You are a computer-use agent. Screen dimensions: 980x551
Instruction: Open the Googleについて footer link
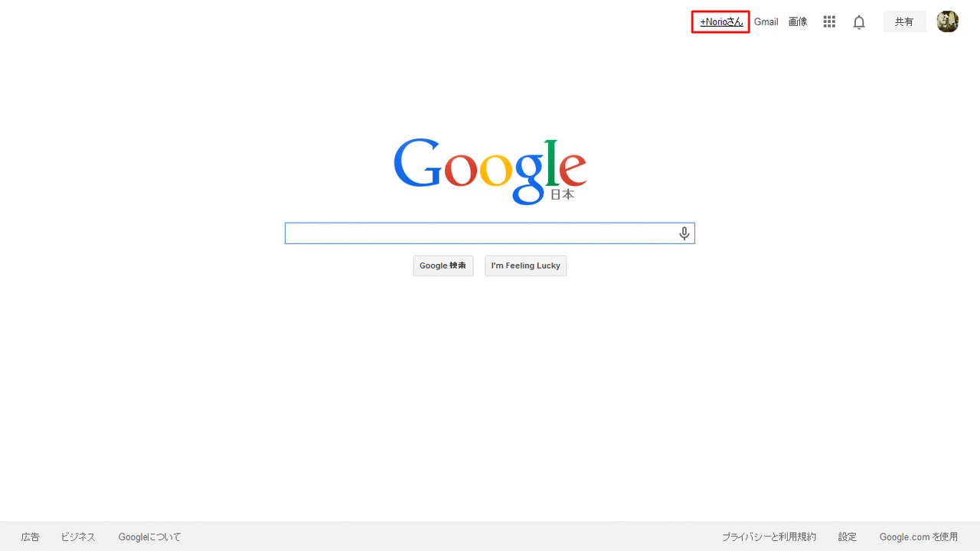150,537
